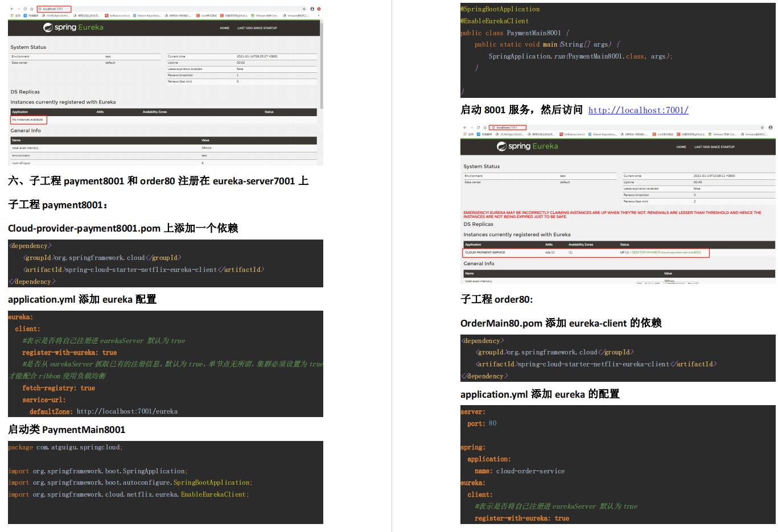
Task: Click scrollbar of the no-instances Eureka page
Action: [x=322, y=65]
